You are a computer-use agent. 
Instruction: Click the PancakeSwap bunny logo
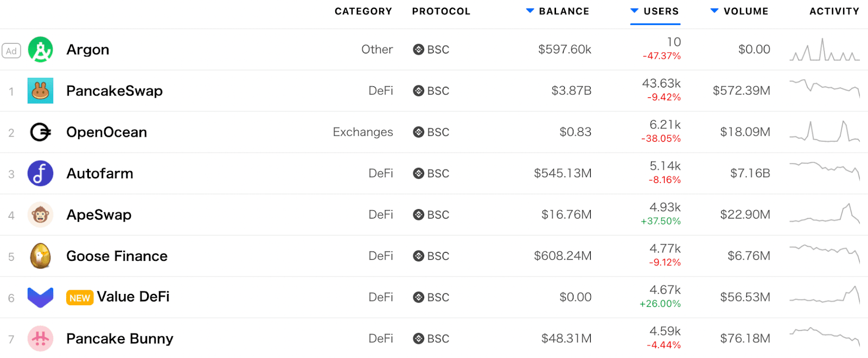[x=40, y=91]
